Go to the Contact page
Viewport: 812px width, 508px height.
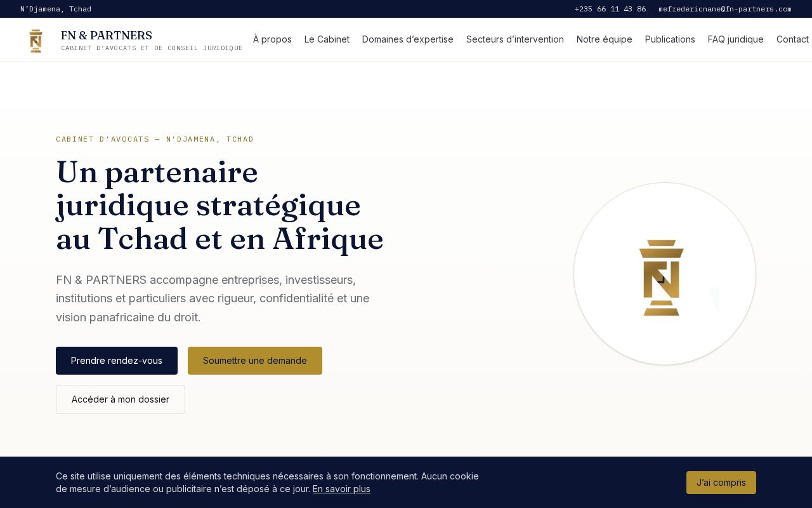click(x=792, y=39)
